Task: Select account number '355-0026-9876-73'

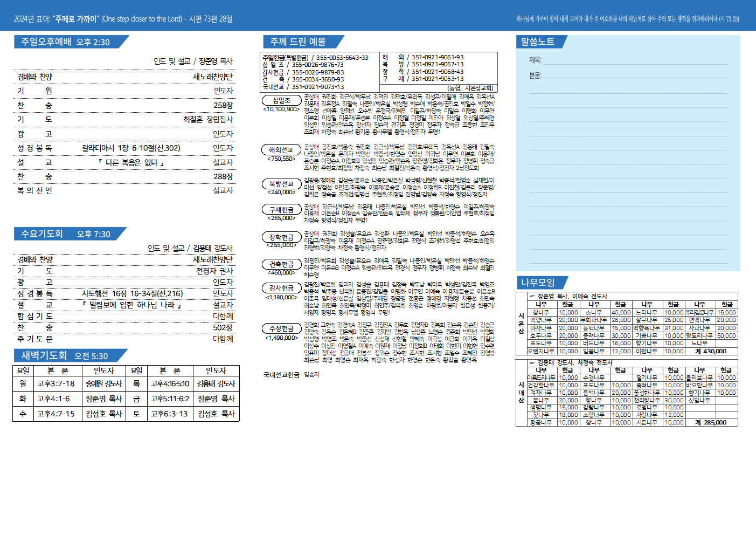Action: click(x=318, y=65)
